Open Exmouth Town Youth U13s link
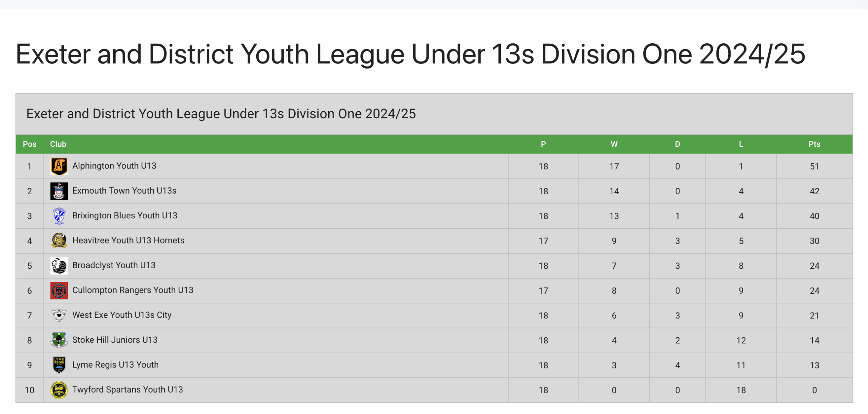The width and height of the screenshot is (868, 414). point(124,191)
